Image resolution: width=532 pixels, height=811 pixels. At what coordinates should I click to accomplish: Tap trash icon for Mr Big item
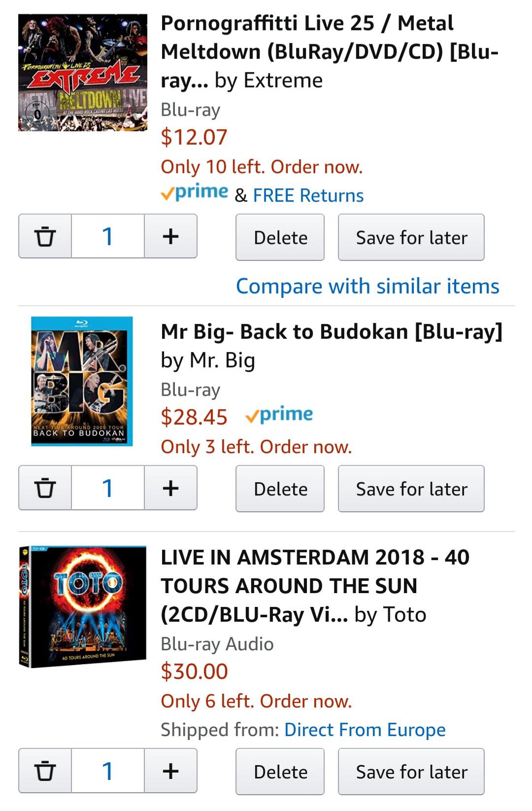coord(45,488)
